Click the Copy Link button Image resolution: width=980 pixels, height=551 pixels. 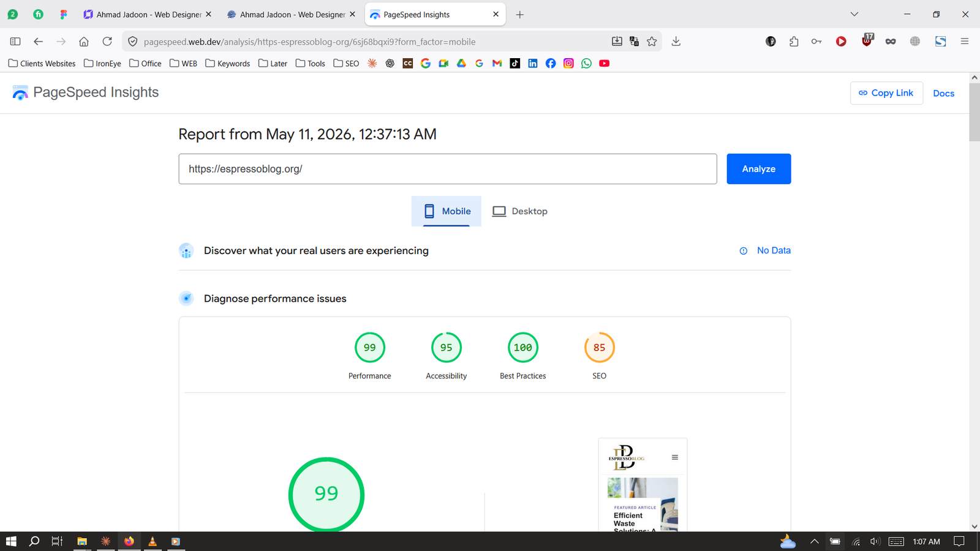pyautogui.click(x=886, y=93)
